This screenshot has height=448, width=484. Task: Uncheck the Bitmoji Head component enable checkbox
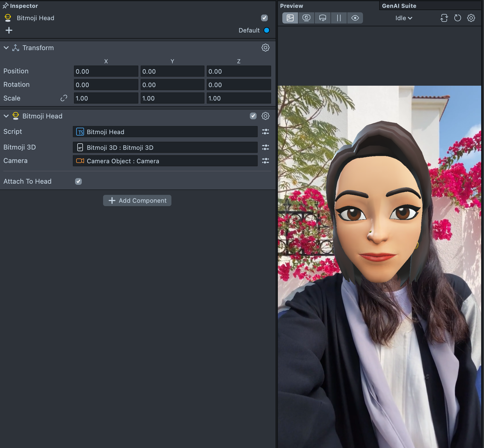click(x=253, y=116)
